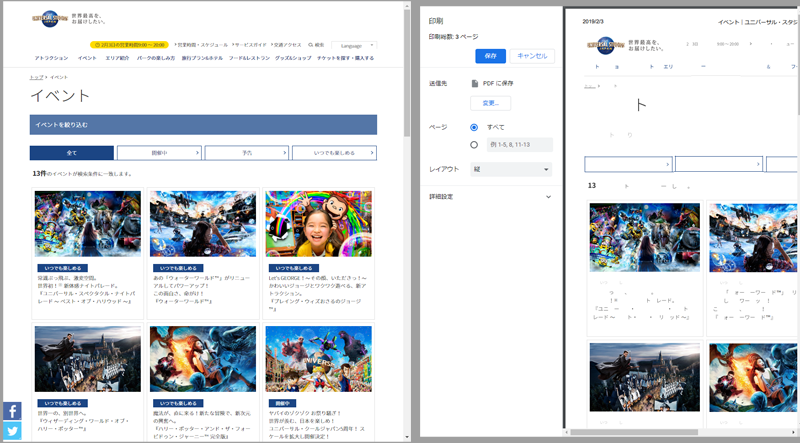Click the yellow business hours banner
Image resolution: width=800 pixels, height=443 pixels.
tap(129, 45)
